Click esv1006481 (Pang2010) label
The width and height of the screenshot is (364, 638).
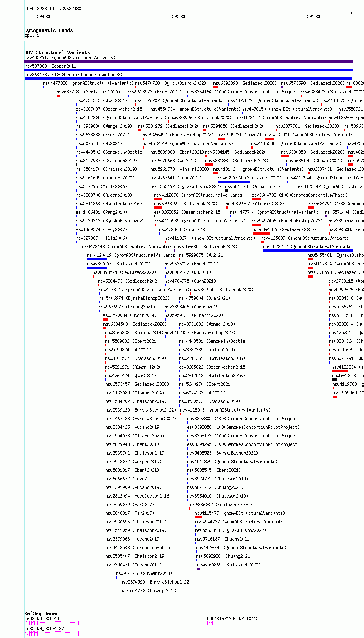tap(101, 212)
